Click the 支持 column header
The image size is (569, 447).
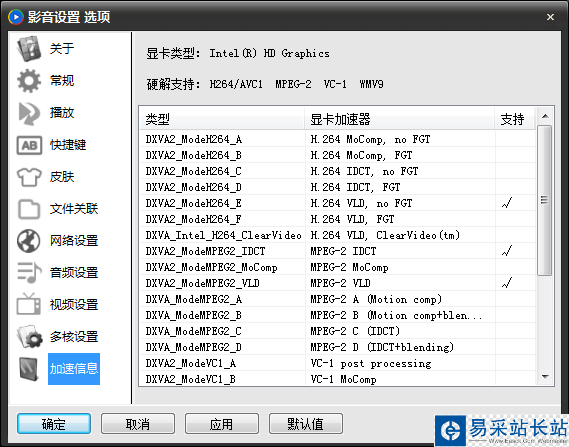point(515,119)
